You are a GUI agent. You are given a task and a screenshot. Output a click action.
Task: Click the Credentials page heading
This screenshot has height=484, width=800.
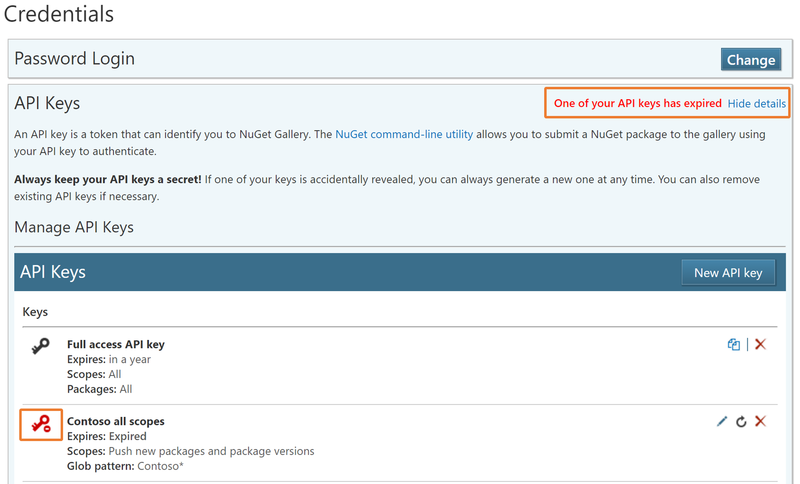click(58, 14)
